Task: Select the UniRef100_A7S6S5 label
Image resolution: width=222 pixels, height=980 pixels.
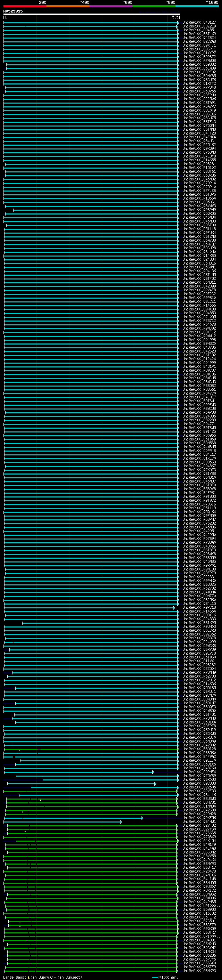Action: (x=199, y=833)
